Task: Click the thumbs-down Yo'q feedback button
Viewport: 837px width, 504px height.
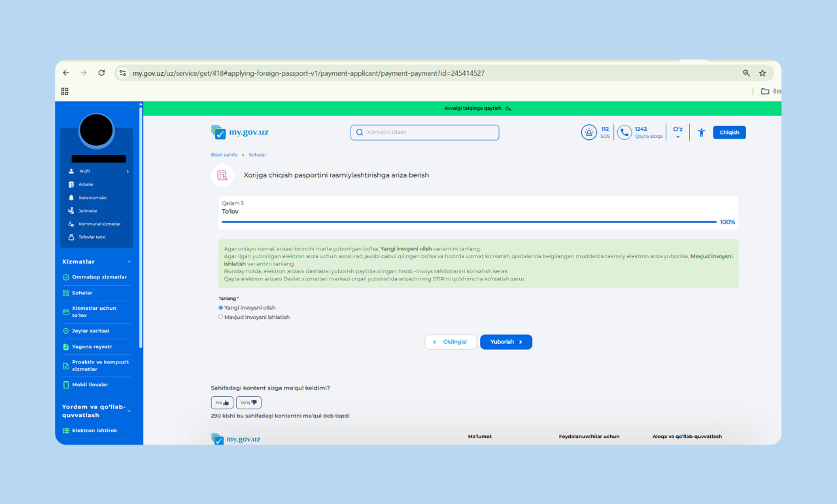Action: pyautogui.click(x=248, y=403)
